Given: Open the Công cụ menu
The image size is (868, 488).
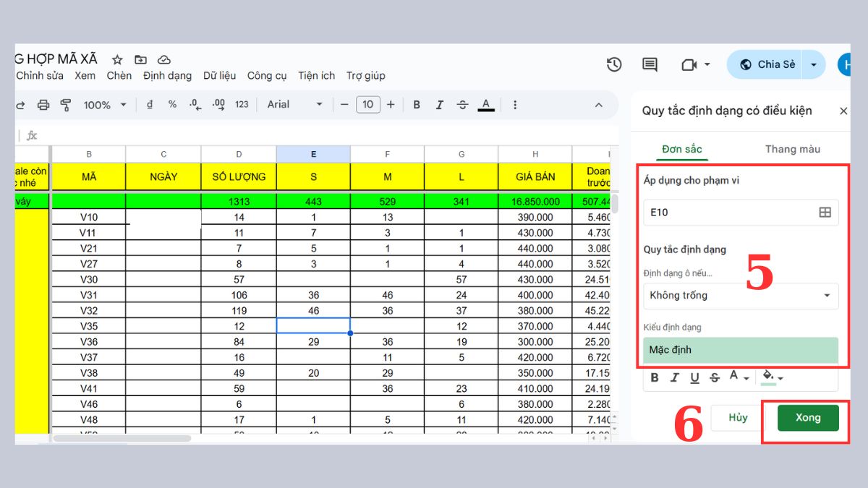Looking at the screenshot, I should point(267,75).
